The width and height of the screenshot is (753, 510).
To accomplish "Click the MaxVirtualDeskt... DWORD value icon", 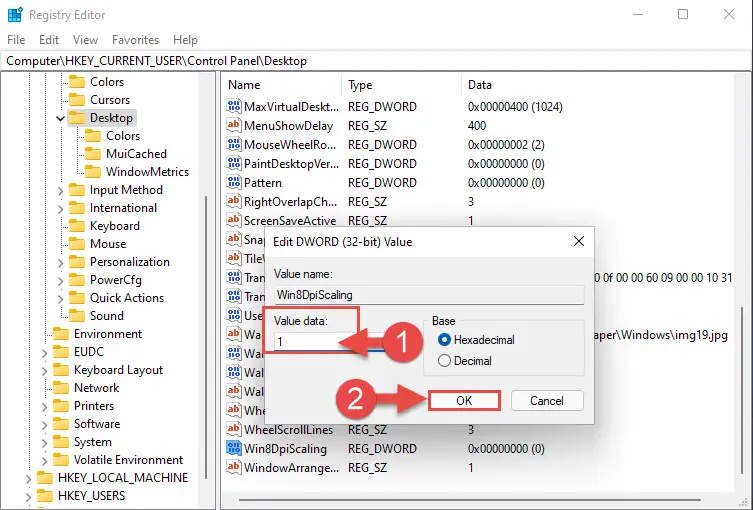I will [234, 106].
